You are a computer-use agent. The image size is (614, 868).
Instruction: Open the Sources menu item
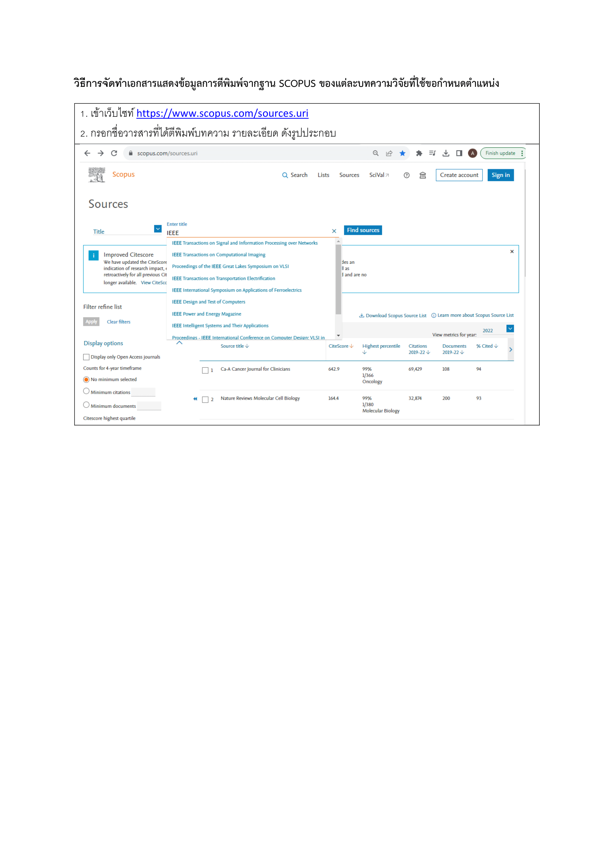click(x=349, y=175)
